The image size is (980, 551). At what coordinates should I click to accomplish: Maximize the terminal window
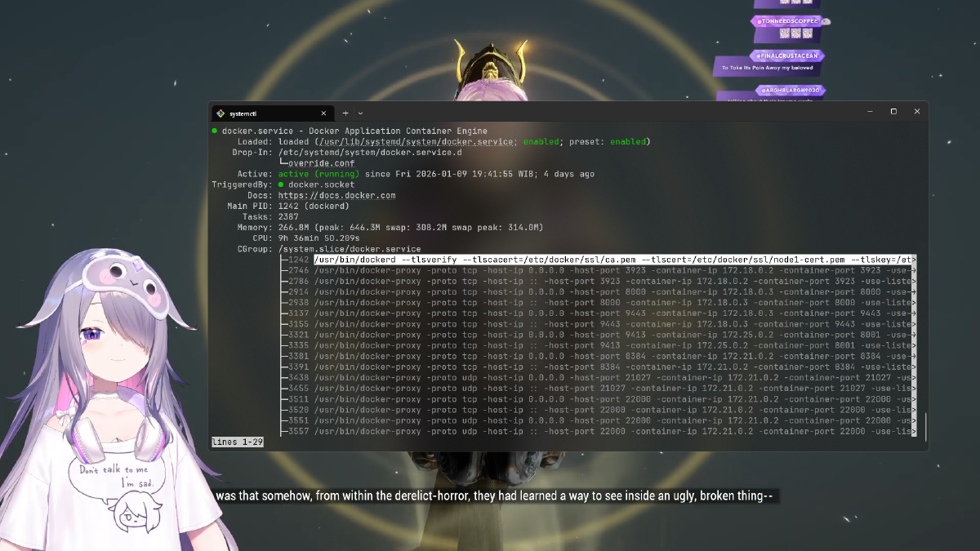tap(893, 112)
